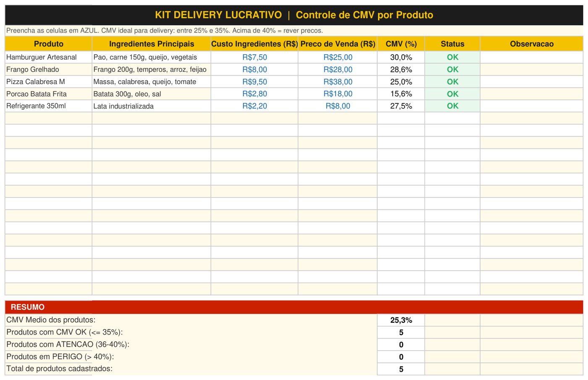Select the RESUMO section header
The height and width of the screenshot is (380, 588).
tap(294, 307)
